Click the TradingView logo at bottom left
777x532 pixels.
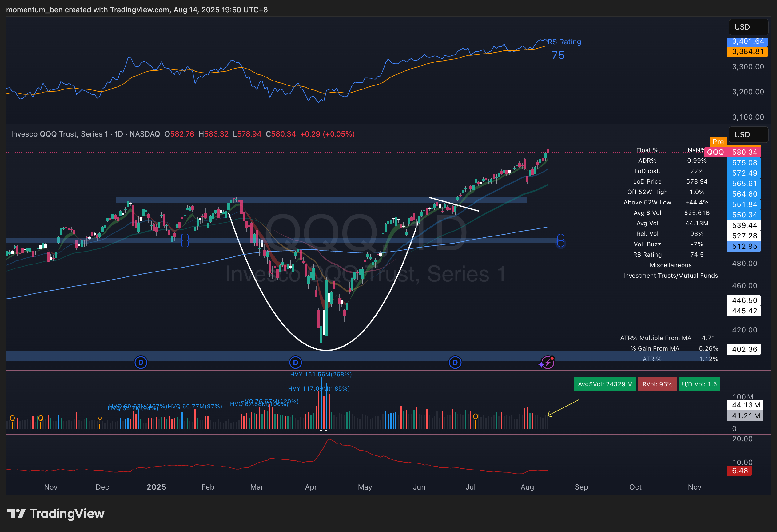(56, 513)
